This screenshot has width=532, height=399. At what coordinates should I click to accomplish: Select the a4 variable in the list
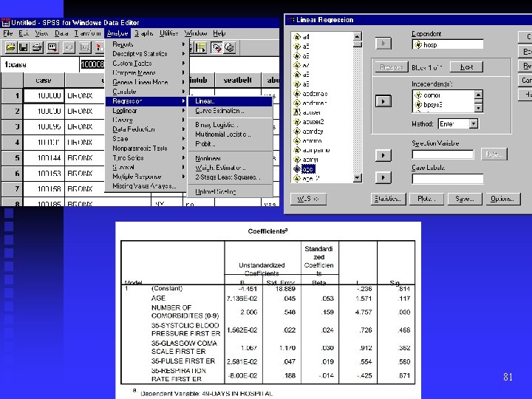tap(306, 37)
